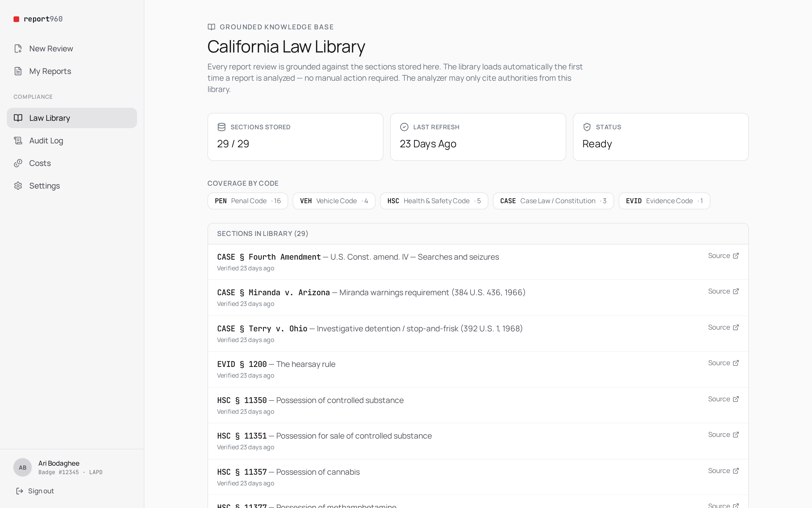Open Source link for Fourth Amendment
Screen dimensions: 812x508
723,256
